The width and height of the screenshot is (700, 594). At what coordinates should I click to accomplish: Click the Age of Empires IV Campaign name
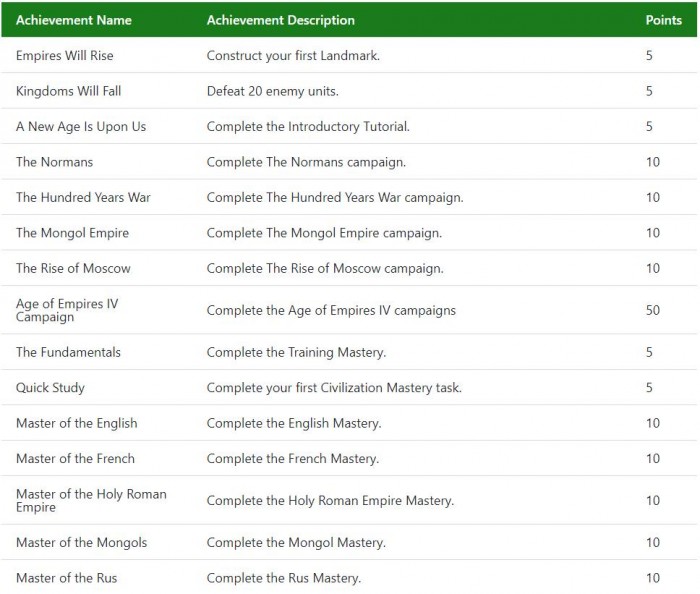(x=67, y=310)
